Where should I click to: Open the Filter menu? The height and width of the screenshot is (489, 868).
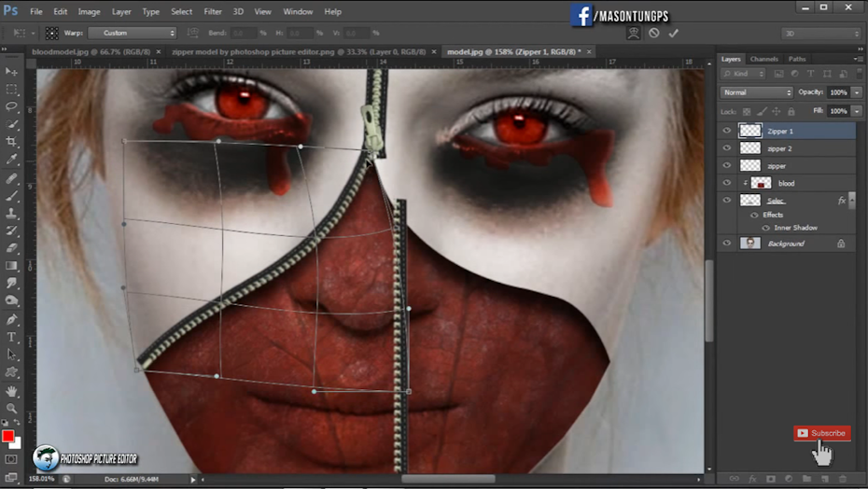point(213,11)
